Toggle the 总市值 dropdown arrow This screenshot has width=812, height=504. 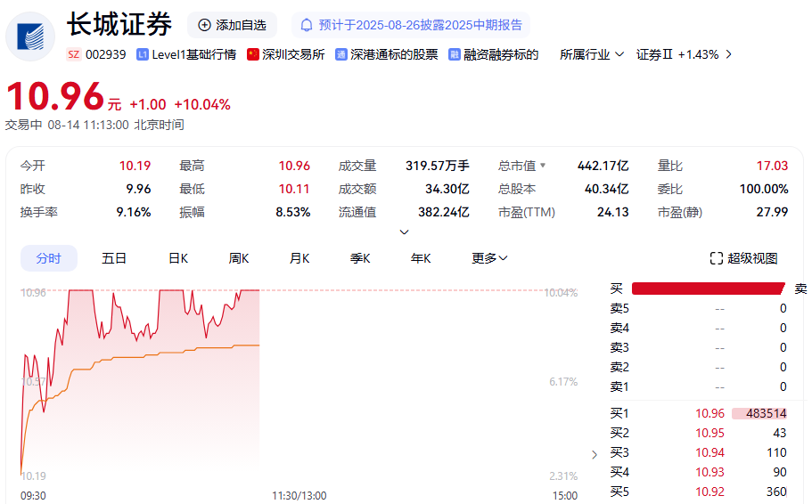point(543,166)
